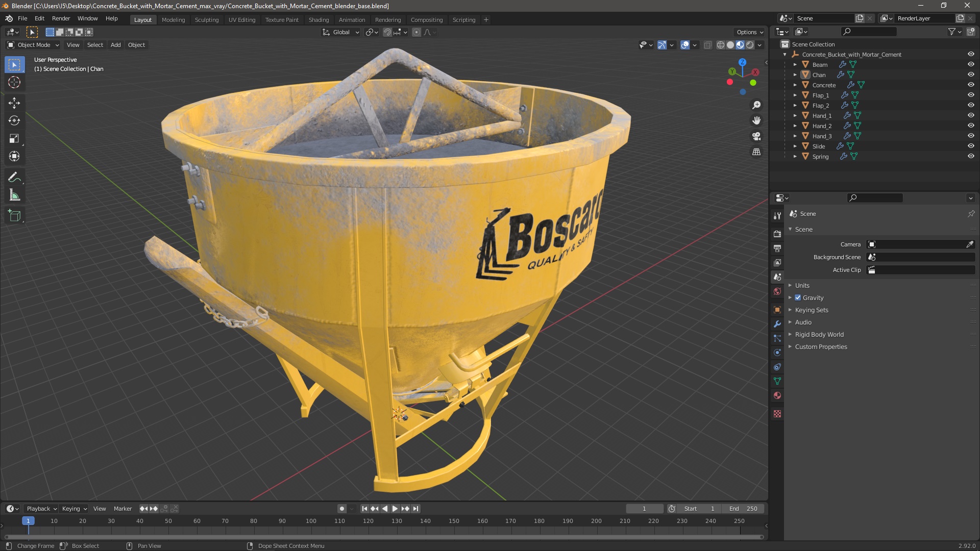Viewport: 980px width, 551px height.
Task: Expand Custom Properties panel
Action: 821,346
